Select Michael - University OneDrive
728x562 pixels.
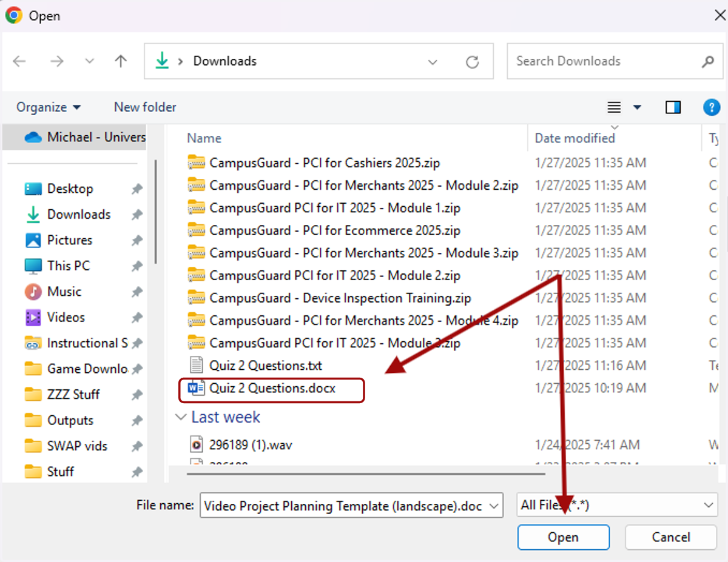pos(75,138)
